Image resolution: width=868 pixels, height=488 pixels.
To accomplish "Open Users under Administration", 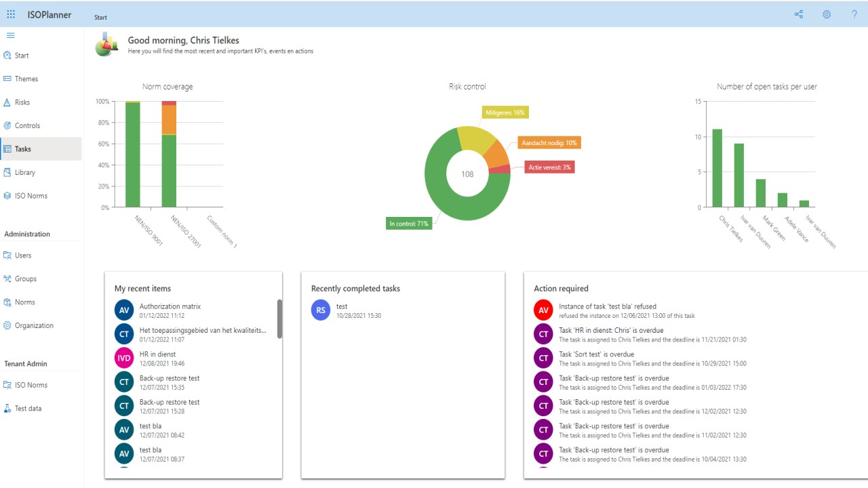I will pyautogui.click(x=41, y=256).
